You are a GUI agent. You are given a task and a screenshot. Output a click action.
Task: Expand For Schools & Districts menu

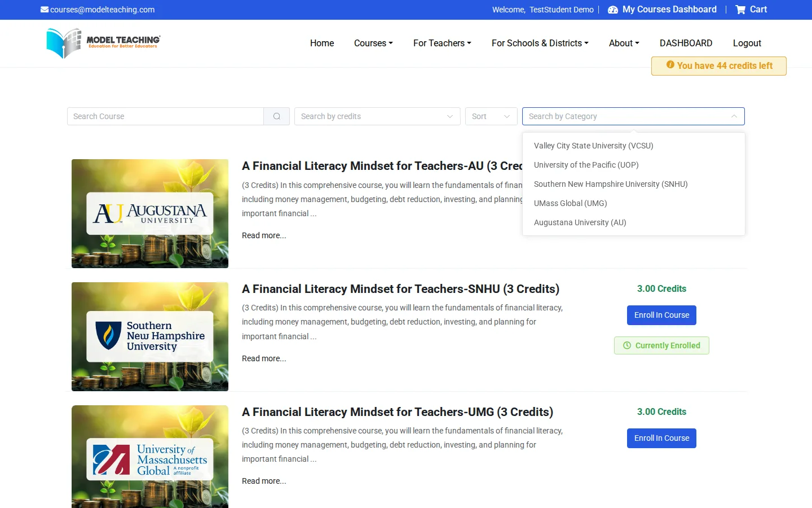coord(540,43)
